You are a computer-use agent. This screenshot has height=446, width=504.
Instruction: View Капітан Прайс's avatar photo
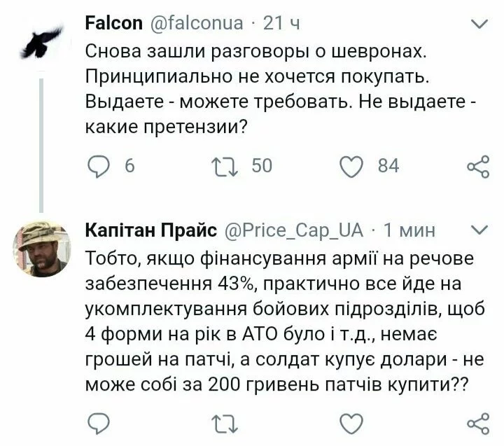(42, 249)
